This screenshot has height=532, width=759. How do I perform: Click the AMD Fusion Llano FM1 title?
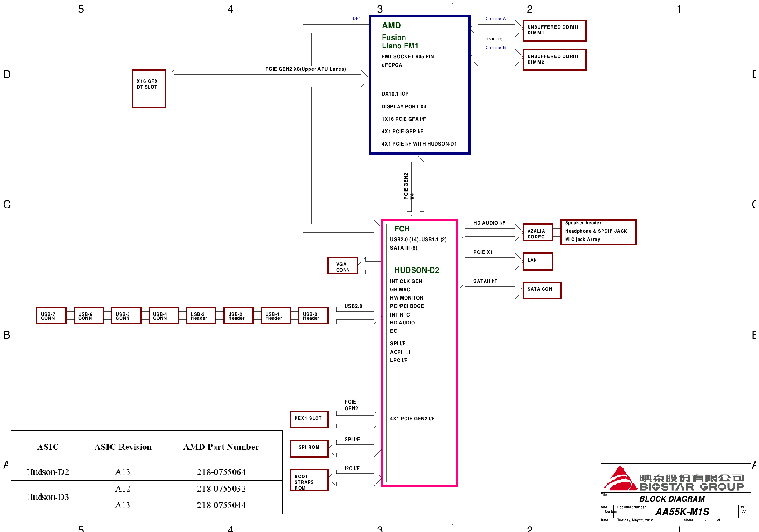(400, 35)
